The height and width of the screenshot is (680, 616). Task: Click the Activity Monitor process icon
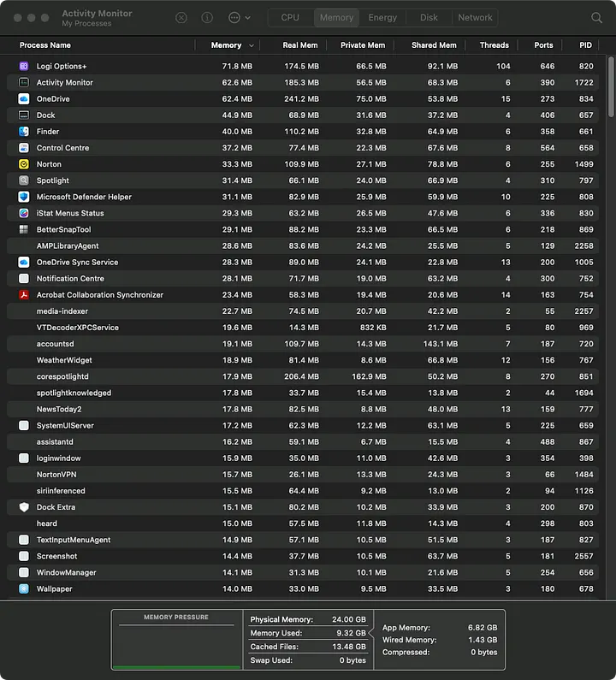24,82
